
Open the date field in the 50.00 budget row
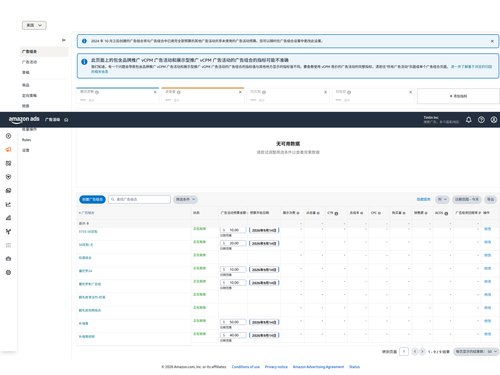point(264,322)
